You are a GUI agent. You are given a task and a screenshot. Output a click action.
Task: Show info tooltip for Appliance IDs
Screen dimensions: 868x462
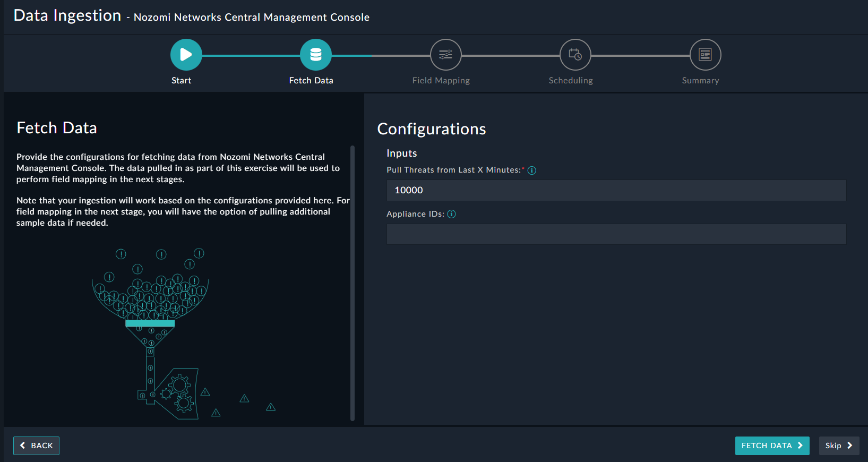click(452, 214)
